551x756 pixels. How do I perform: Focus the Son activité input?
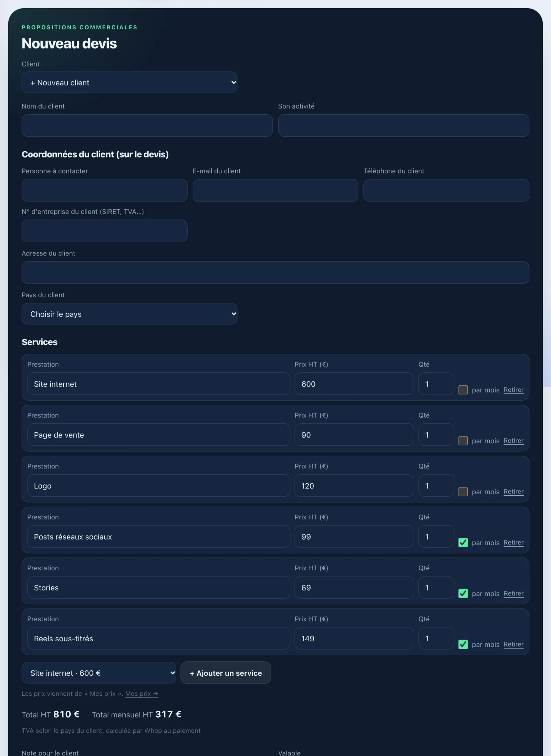click(404, 125)
